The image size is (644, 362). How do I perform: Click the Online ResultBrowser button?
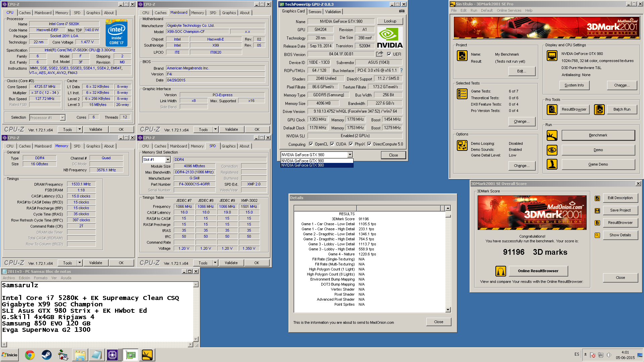pyautogui.click(x=538, y=271)
